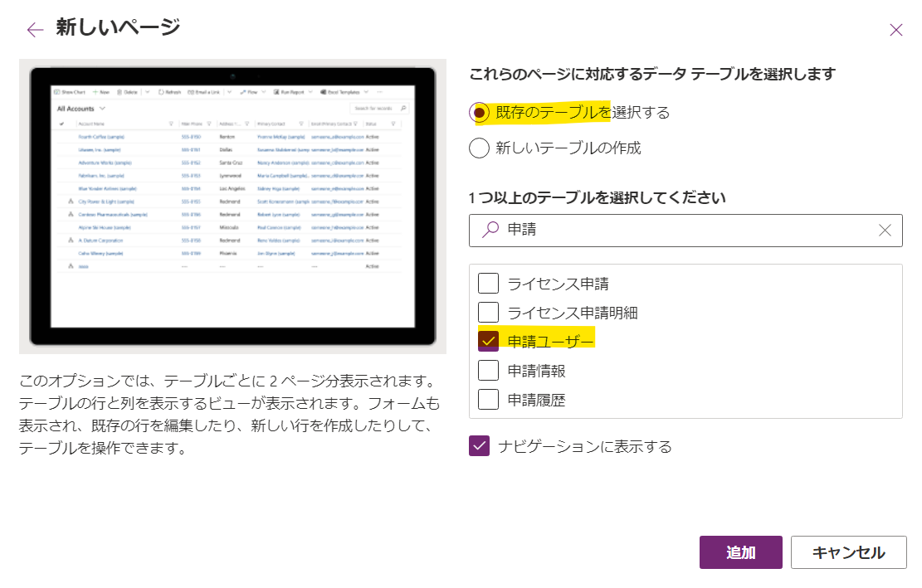Screen dimensions: 922x588
Task: Close the 新しいページ dialog with X
Action: click(895, 29)
